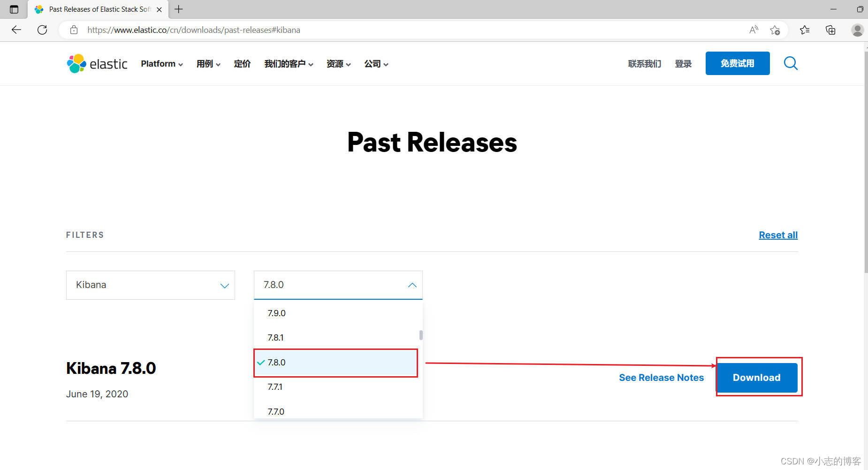Open the favorites list icon
This screenshot has height=470, width=868.
pyautogui.click(x=805, y=30)
